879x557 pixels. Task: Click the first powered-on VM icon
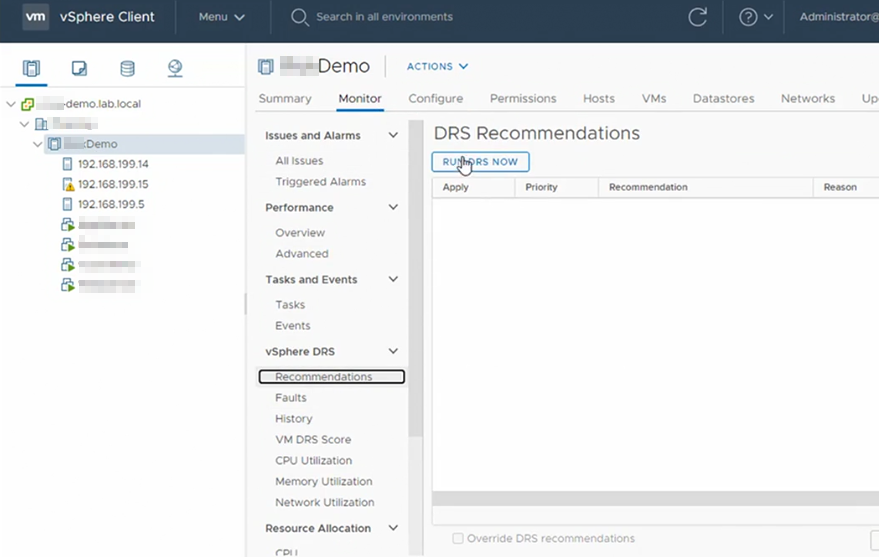click(67, 225)
